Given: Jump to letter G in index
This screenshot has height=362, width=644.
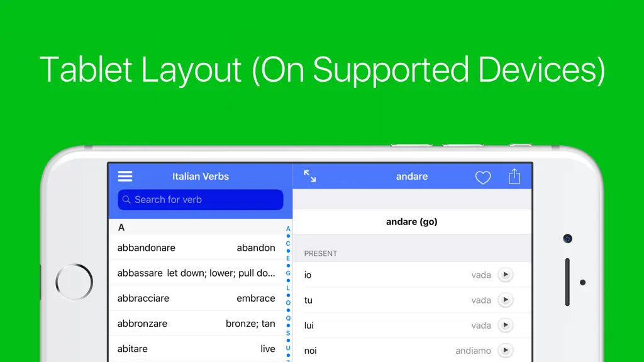Looking at the screenshot, I should 288,273.
